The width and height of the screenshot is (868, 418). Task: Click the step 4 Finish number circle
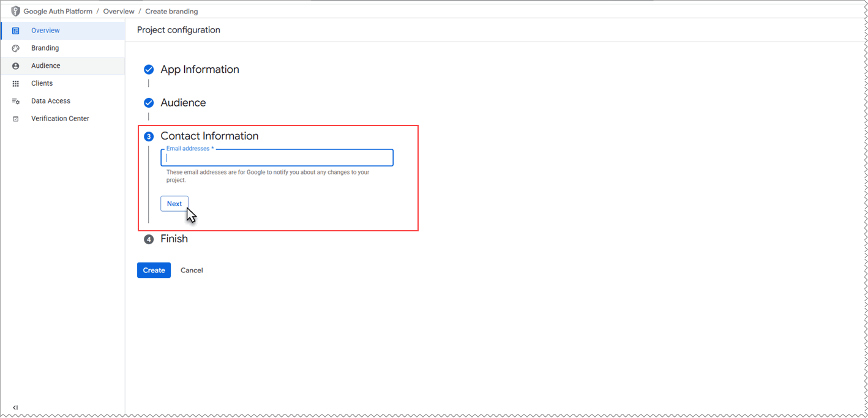149,239
